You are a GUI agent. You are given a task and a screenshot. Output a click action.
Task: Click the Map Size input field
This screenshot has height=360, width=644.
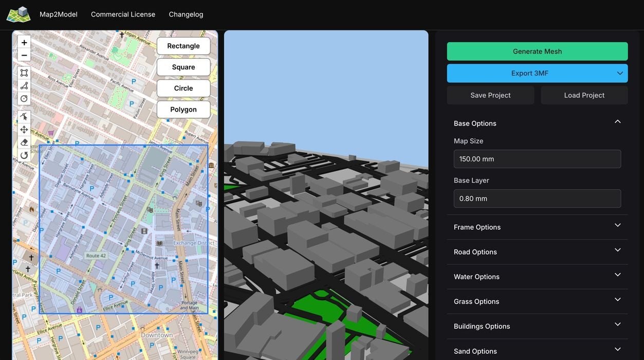click(537, 159)
